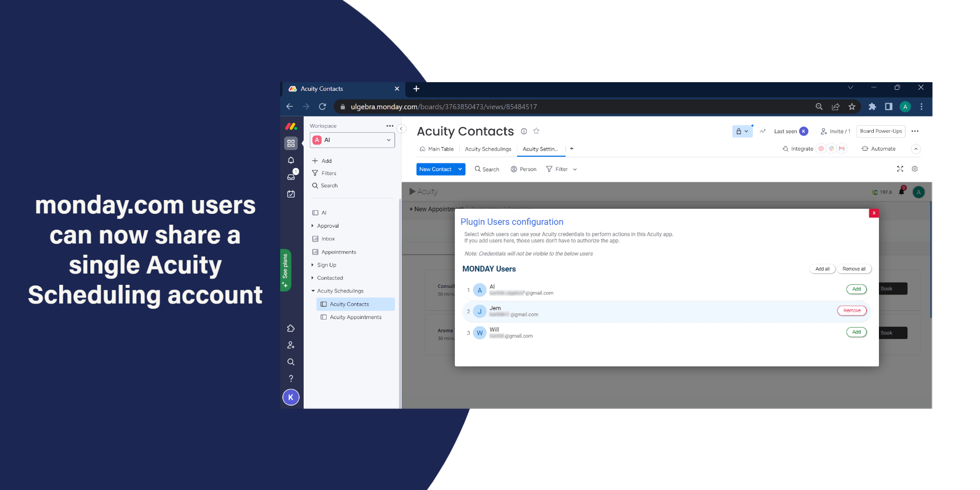Open the Inbox board in the sidebar
Viewport: 980px width, 490px height.
[328, 239]
